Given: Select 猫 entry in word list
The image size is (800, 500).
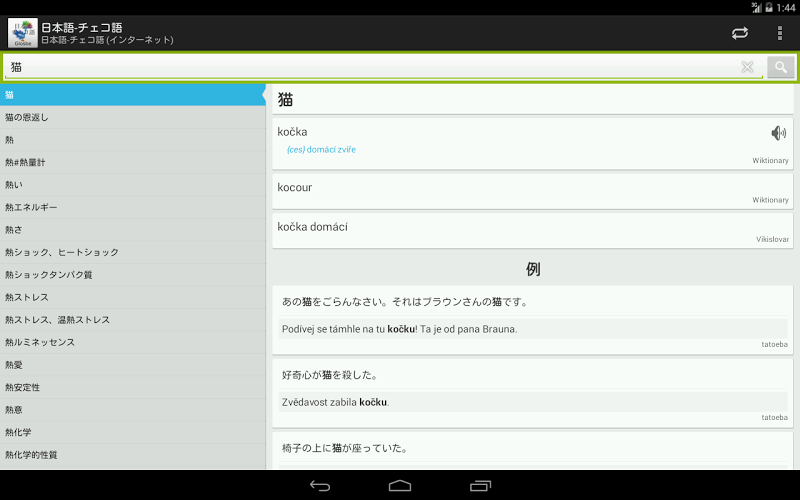Looking at the screenshot, I should pos(133,95).
